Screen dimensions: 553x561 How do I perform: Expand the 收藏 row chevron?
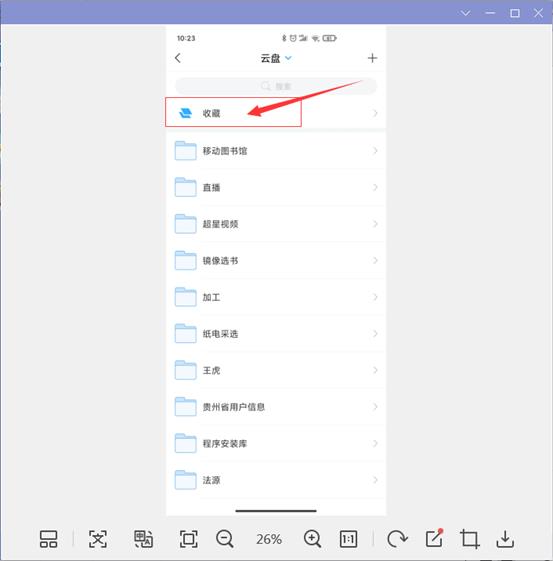coord(375,113)
